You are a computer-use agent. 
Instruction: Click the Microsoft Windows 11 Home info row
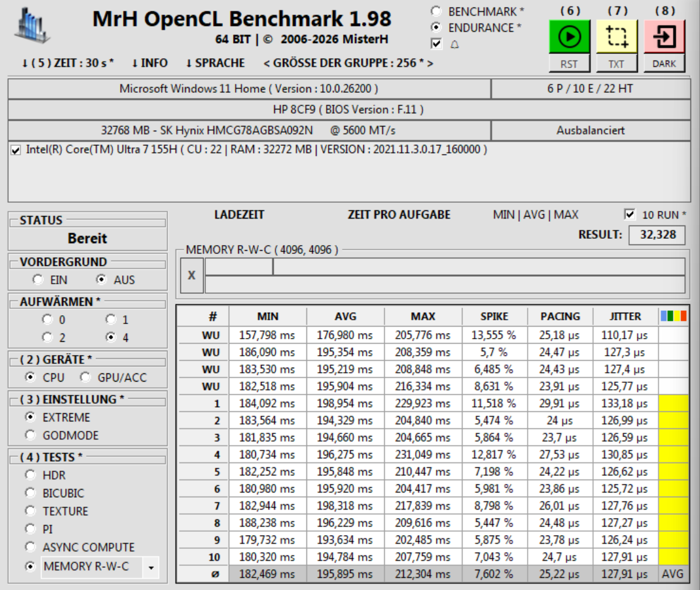249,89
